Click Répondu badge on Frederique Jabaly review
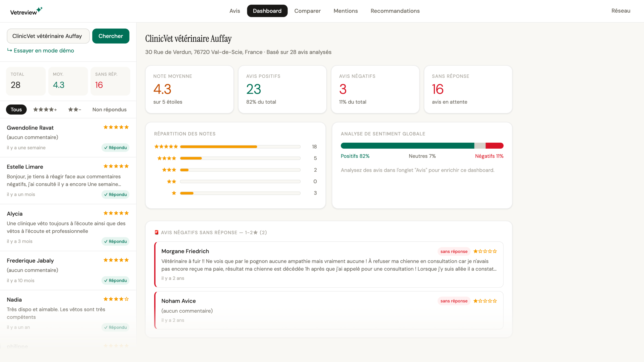Viewport: 644px width, 362px height. click(x=115, y=280)
